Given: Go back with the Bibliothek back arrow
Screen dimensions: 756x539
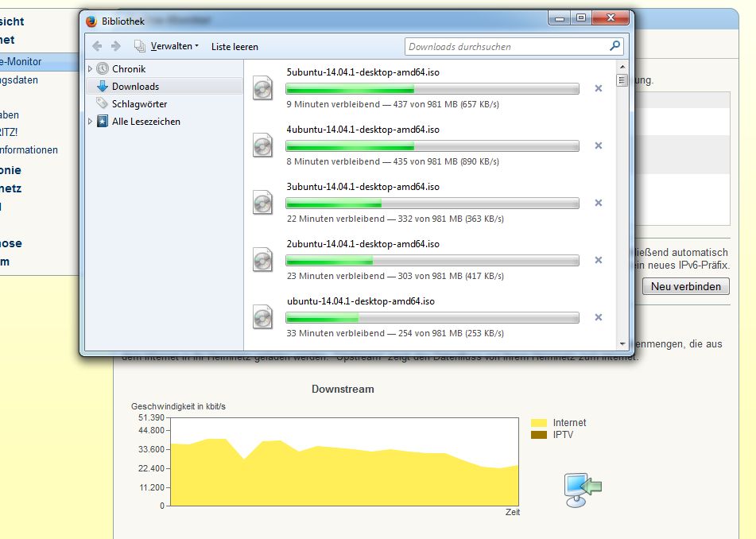Looking at the screenshot, I should 97,46.
